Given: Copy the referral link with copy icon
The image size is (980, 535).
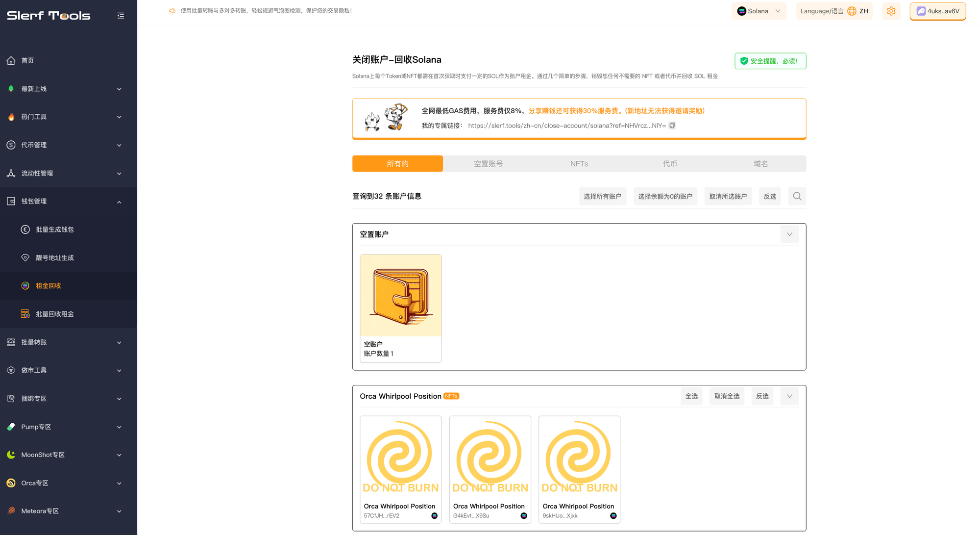Looking at the screenshot, I should 672,126.
